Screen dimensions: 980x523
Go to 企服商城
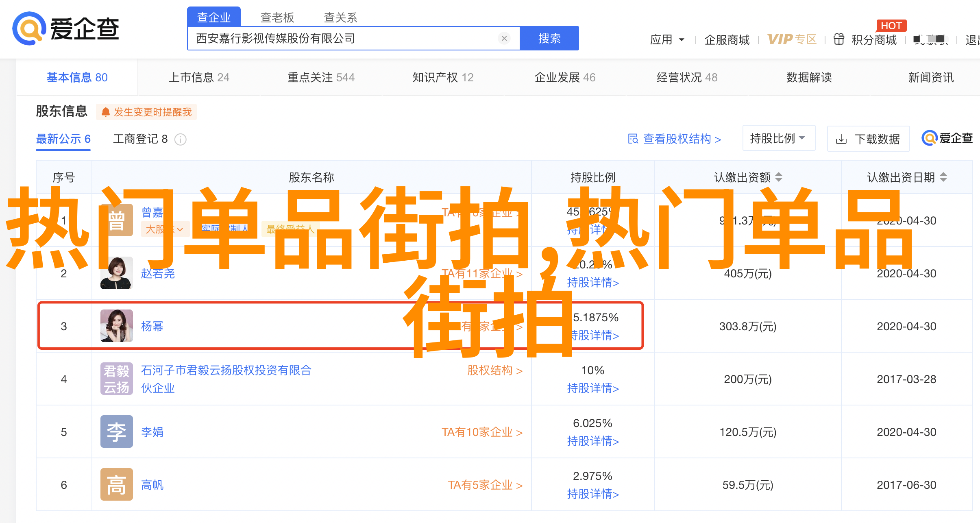pos(727,39)
